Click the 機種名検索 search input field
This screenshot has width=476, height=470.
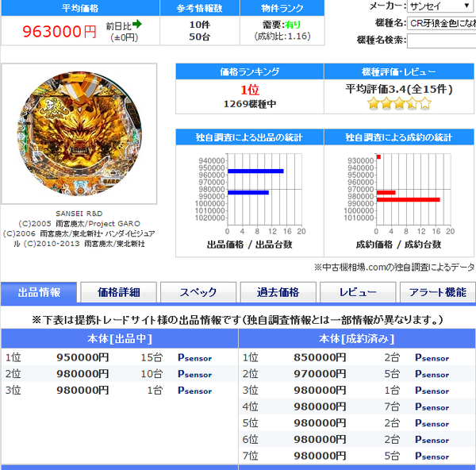coord(441,40)
